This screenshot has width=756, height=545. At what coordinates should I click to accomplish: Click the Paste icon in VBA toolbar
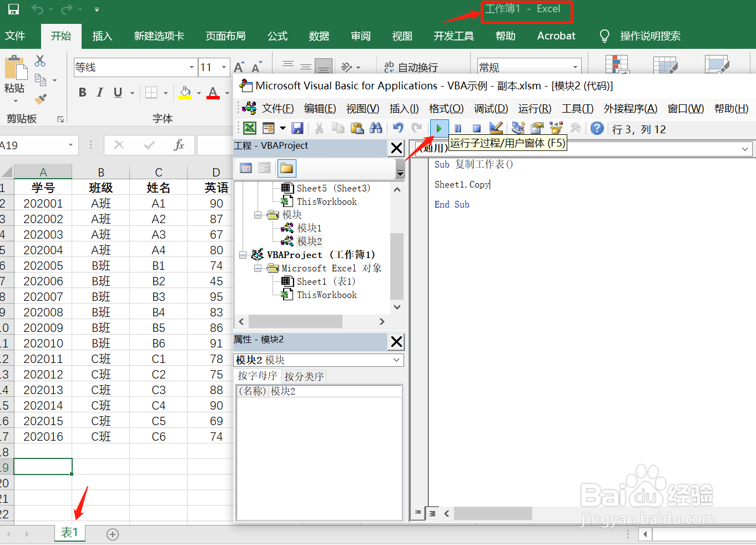[357, 129]
